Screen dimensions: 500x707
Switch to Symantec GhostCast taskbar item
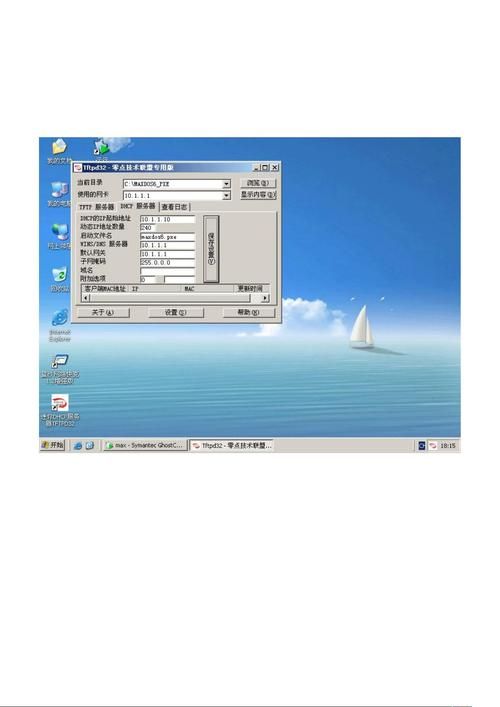pyautogui.click(x=144, y=445)
